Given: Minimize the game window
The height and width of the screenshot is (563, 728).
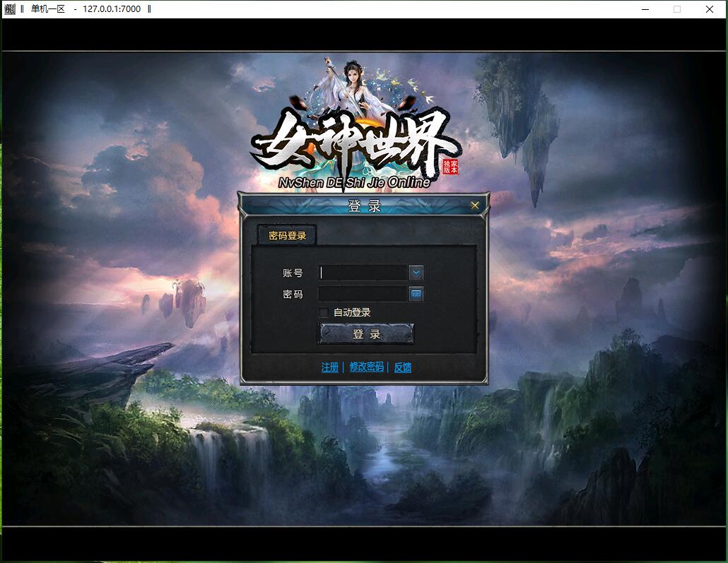Looking at the screenshot, I should (645, 9).
